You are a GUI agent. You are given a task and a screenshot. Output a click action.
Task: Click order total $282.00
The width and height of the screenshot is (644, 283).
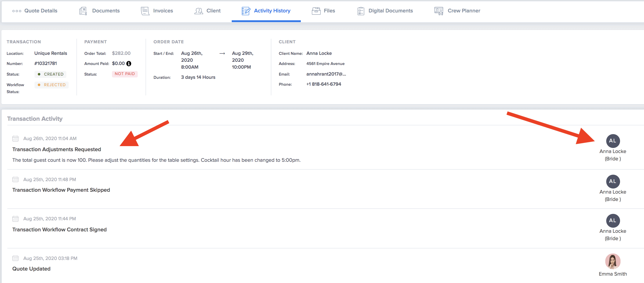pyautogui.click(x=121, y=53)
